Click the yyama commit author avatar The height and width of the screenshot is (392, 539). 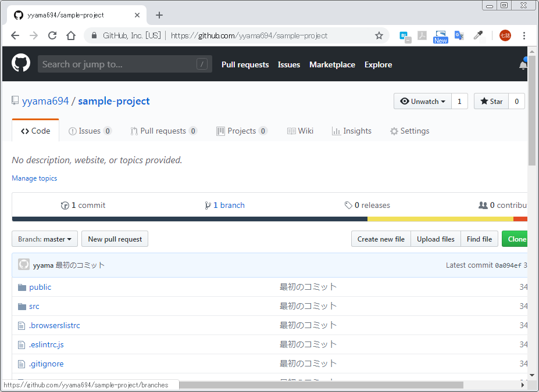[x=24, y=265]
